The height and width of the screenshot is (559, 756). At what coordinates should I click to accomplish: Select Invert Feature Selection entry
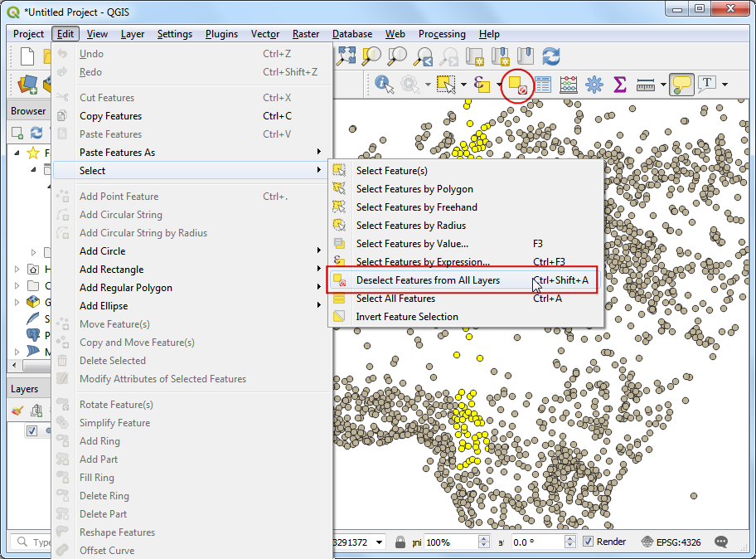tap(406, 317)
